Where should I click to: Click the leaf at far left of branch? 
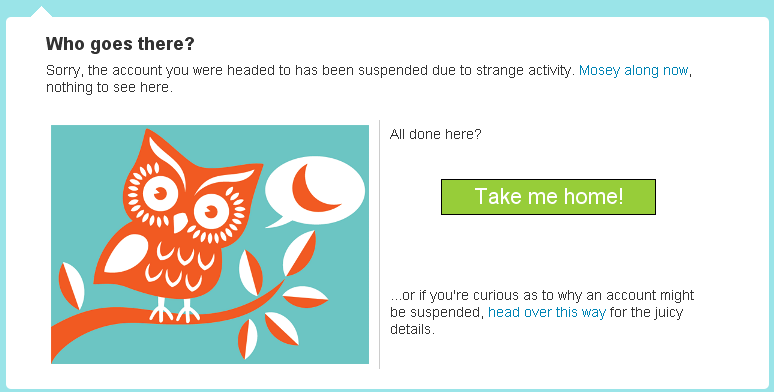(72, 286)
